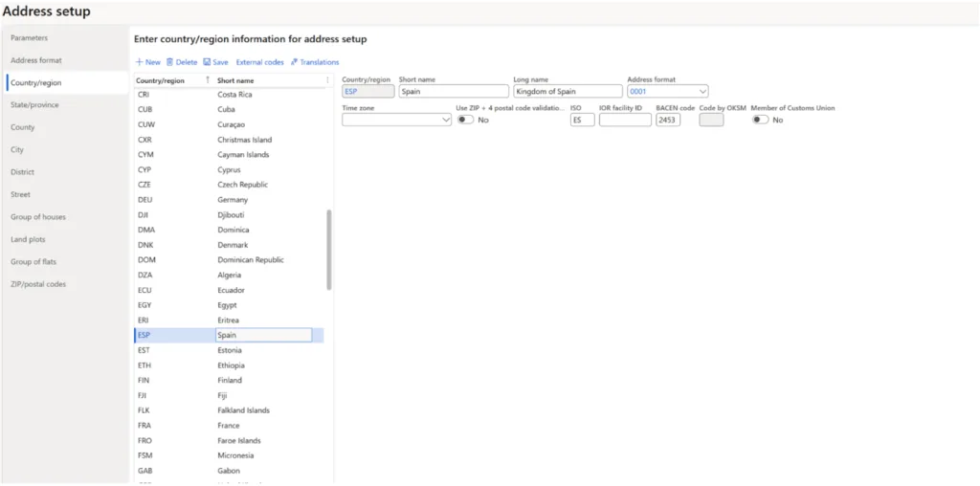Select the France row in list
The height and width of the screenshot is (486, 980).
228,426
